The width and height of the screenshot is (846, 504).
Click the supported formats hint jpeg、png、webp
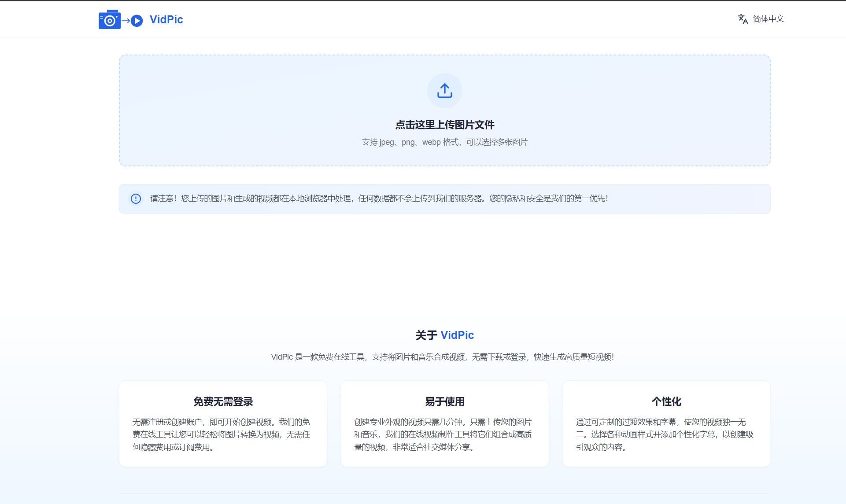445,142
